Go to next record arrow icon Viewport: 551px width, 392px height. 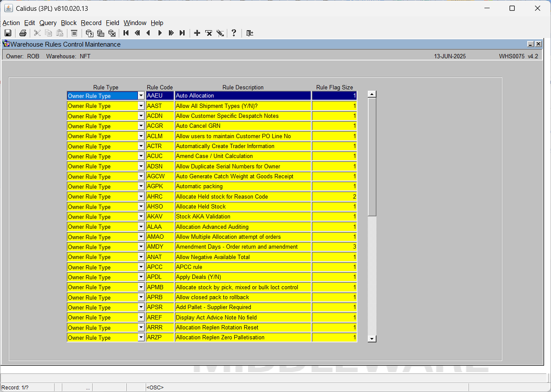pos(160,33)
